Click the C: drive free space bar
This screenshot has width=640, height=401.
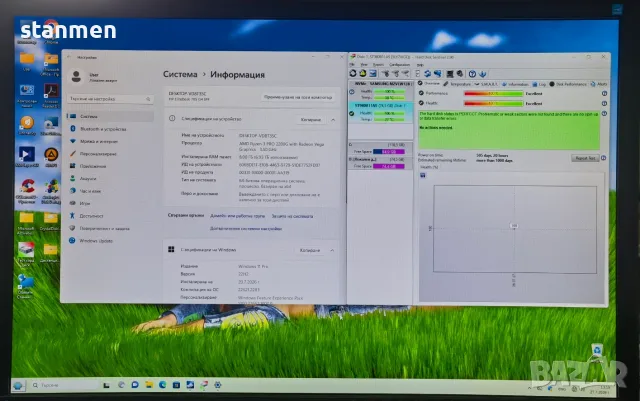(x=389, y=151)
